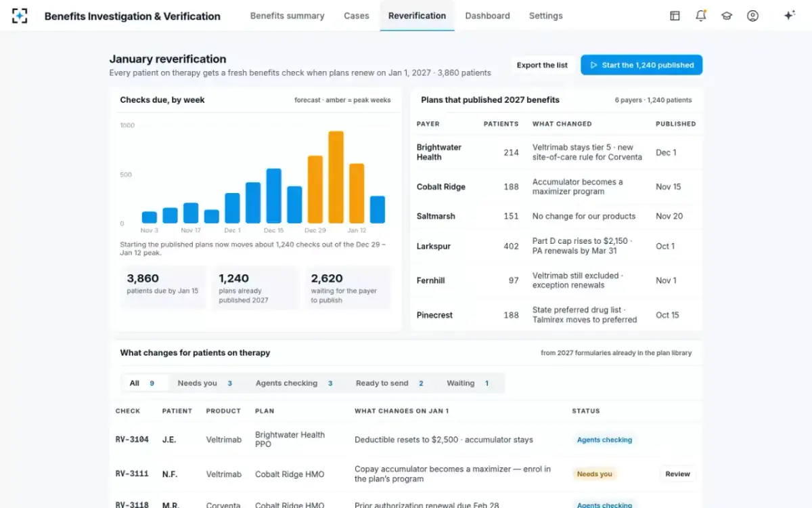
Task: Click the 2,620 waiting for payer card
Action: point(348,288)
